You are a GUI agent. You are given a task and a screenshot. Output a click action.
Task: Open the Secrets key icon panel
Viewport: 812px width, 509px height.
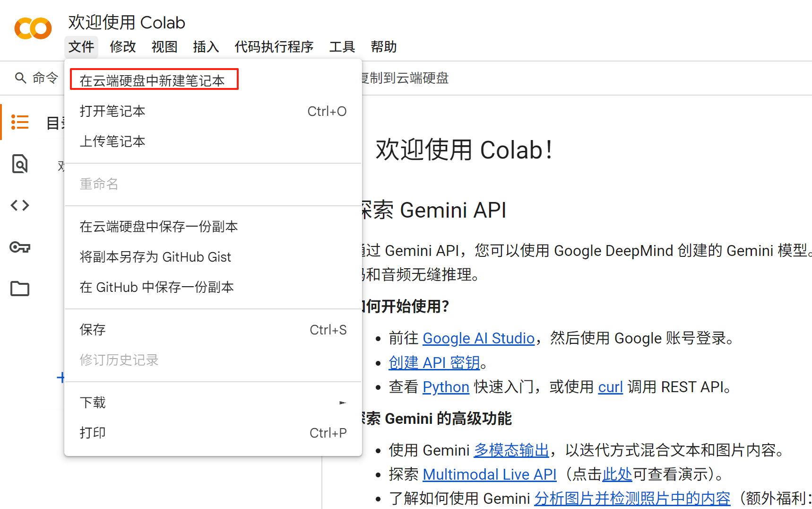click(19, 246)
